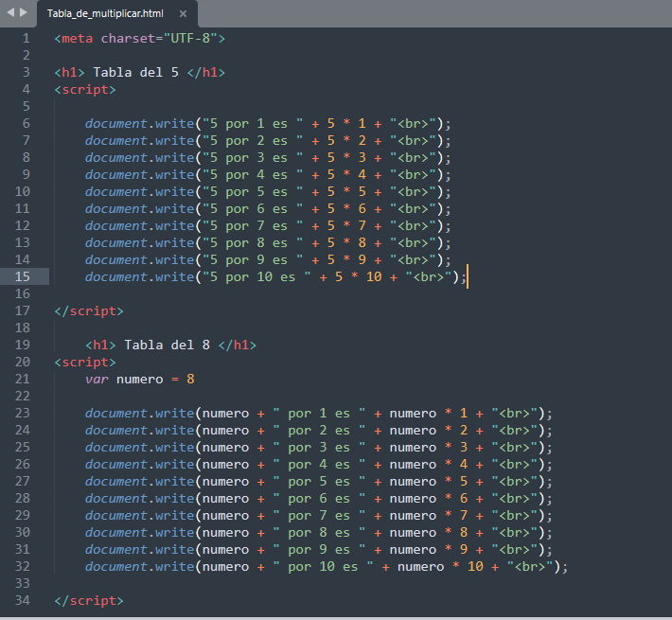Click the line with '5 por 9 es'
The height and width of the screenshot is (620, 672).
coord(268,260)
